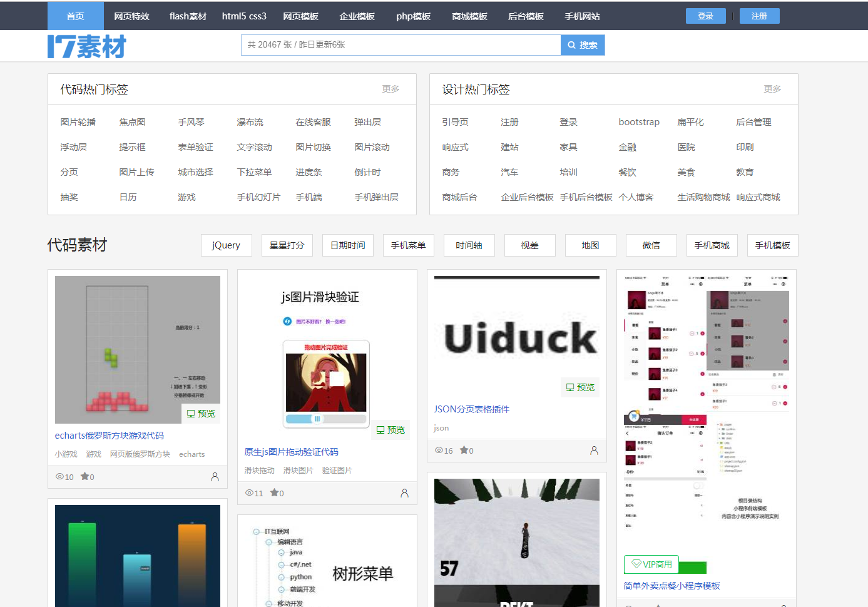Image resolution: width=868 pixels, height=607 pixels.
Task: Open the 简单外卖点餐小程序模板 title link
Action: click(672, 586)
